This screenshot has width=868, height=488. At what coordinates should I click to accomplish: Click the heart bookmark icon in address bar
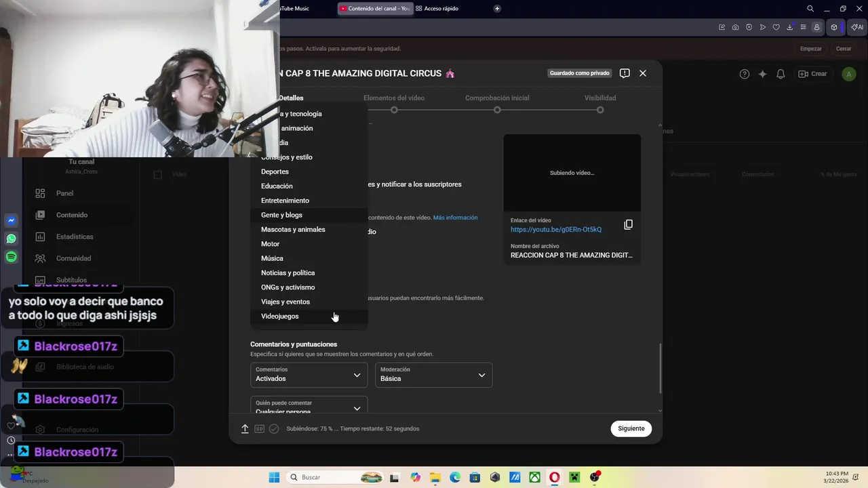coord(776,27)
